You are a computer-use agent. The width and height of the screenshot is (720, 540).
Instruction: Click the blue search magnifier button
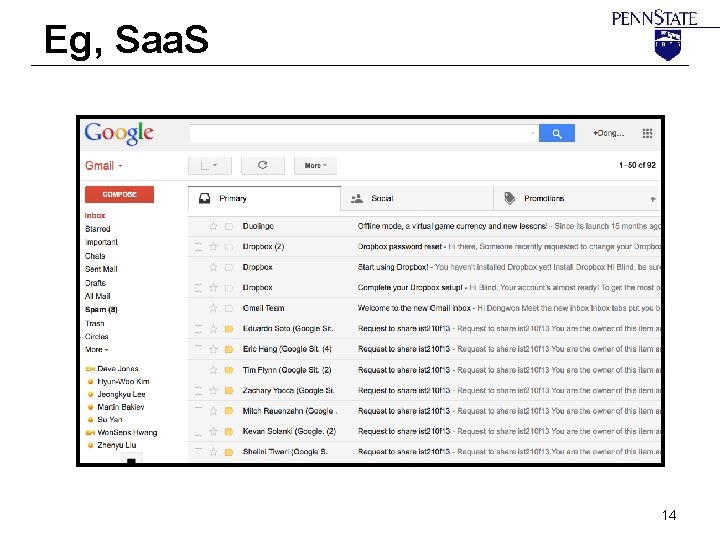point(557,133)
